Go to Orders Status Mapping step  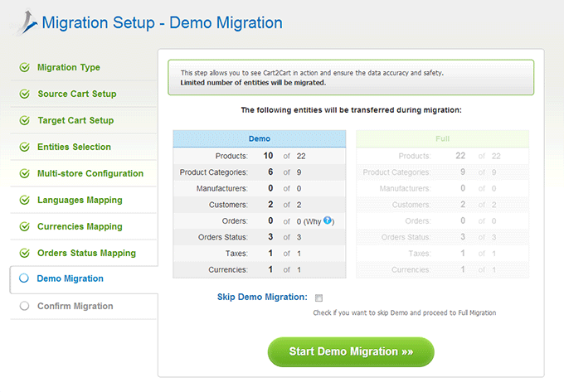pos(87,254)
